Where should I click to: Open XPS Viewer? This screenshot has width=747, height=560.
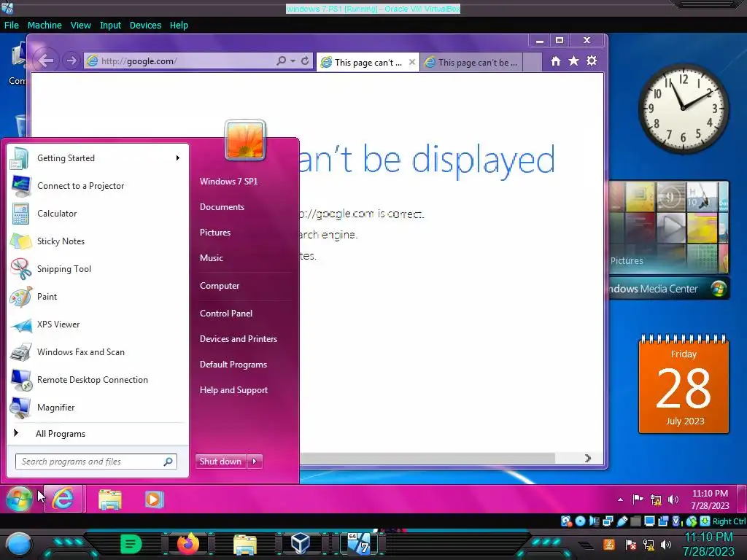pyautogui.click(x=98, y=324)
